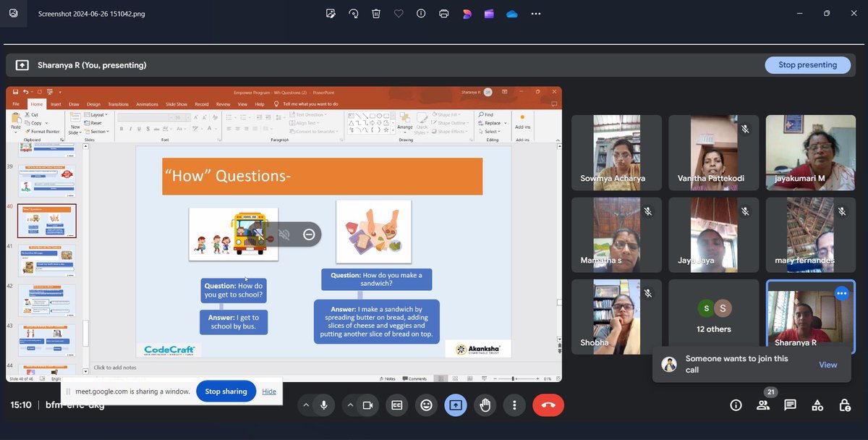Select slide 41 thumbnail in the slide panel
Screen dimensions: 868x440
[x=46, y=261]
